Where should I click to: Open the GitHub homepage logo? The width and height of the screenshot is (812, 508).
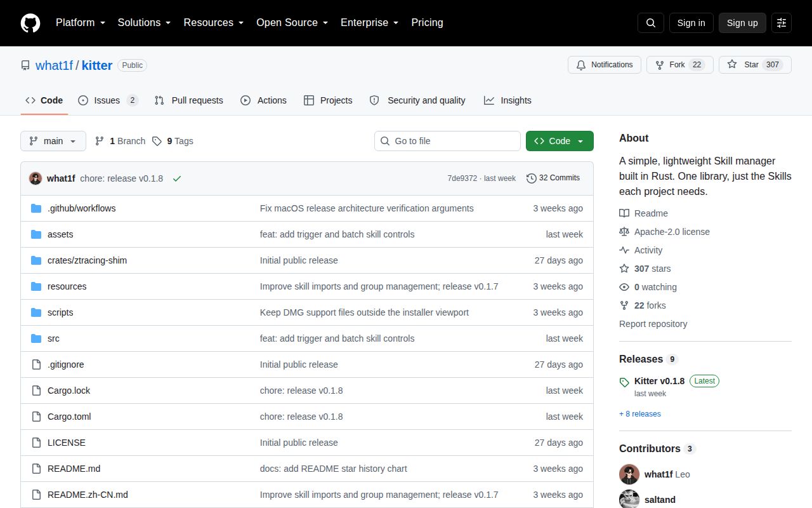coord(30,23)
